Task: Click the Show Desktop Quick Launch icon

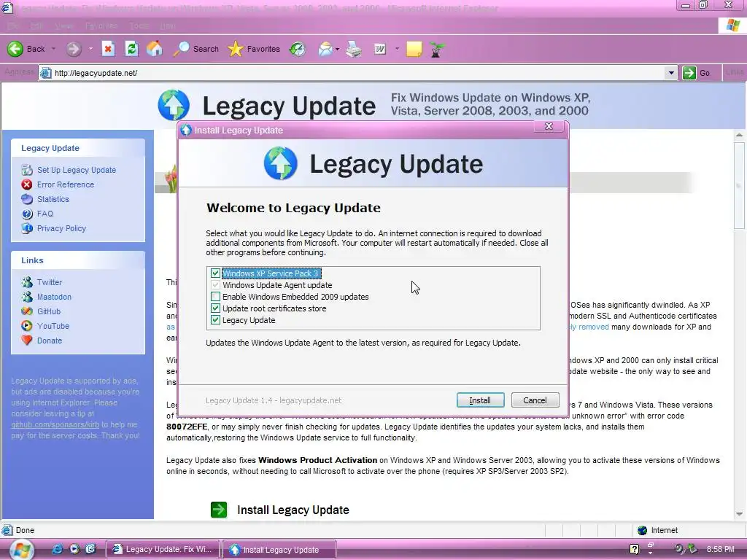Action: coord(90,549)
